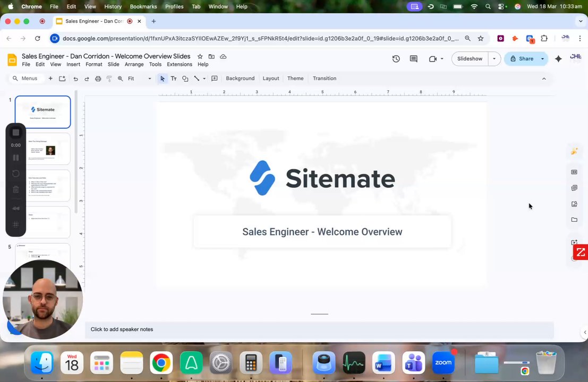Open Microsoft Teams from the Dock
The image size is (588, 382).
pos(413,362)
